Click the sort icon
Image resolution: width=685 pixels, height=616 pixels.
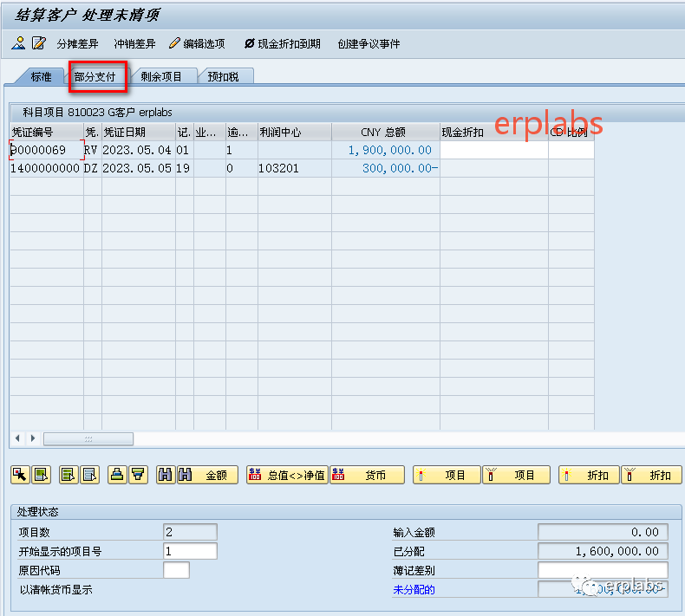[117, 475]
